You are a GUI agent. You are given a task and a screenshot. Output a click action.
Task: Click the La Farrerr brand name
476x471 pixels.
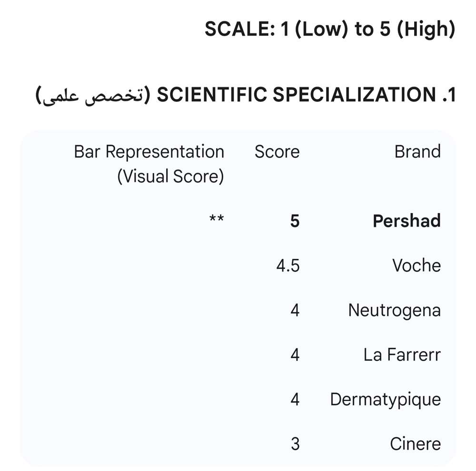(x=402, y=355)
